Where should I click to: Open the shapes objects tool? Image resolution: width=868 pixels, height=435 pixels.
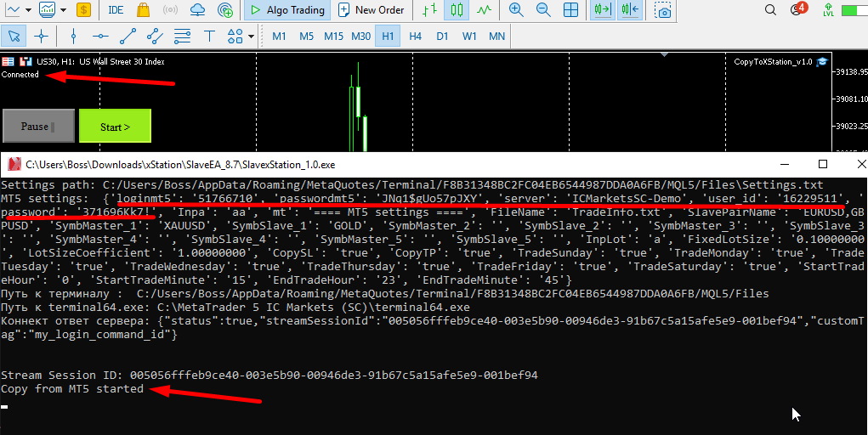(235, 36)
